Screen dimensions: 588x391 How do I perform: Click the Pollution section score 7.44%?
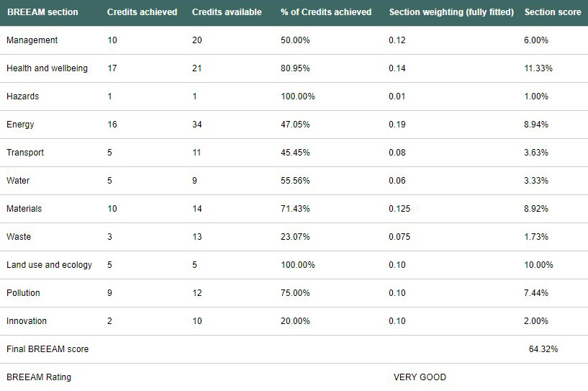click(536, 293)
